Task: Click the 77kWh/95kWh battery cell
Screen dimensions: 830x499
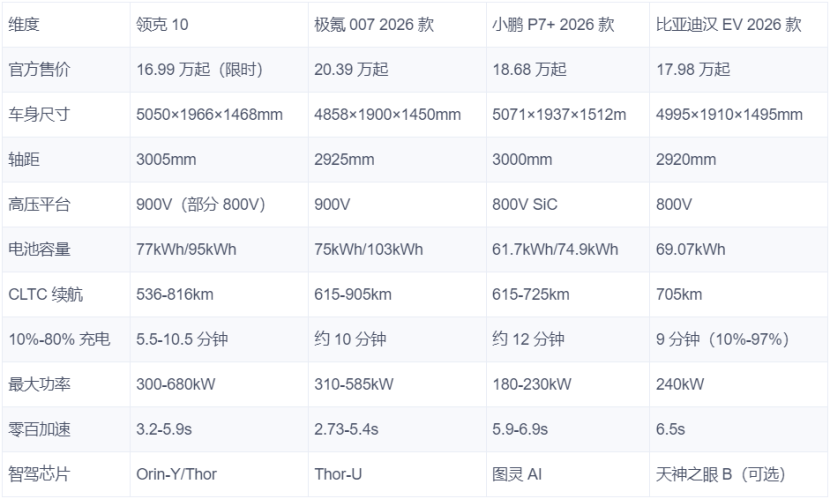Action: (219, 249)
